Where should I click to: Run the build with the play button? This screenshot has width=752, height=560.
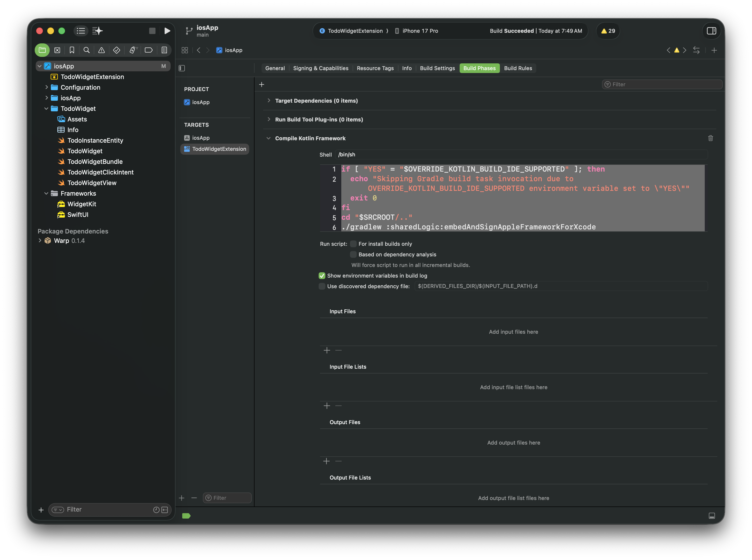[x=167, y=31]
